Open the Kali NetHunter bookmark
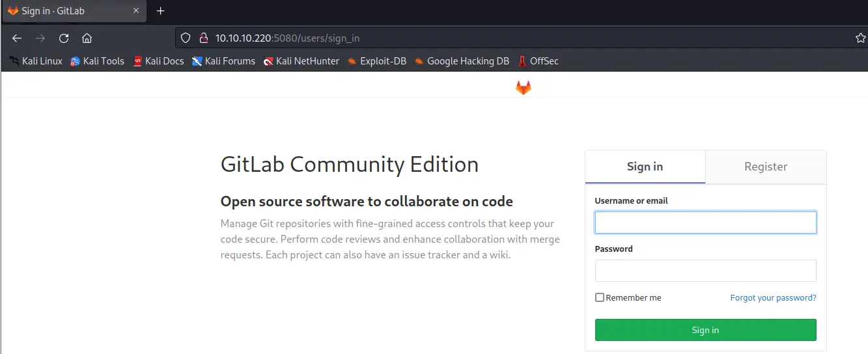Viewport: 868px width, 354px height. click(301, 61)
